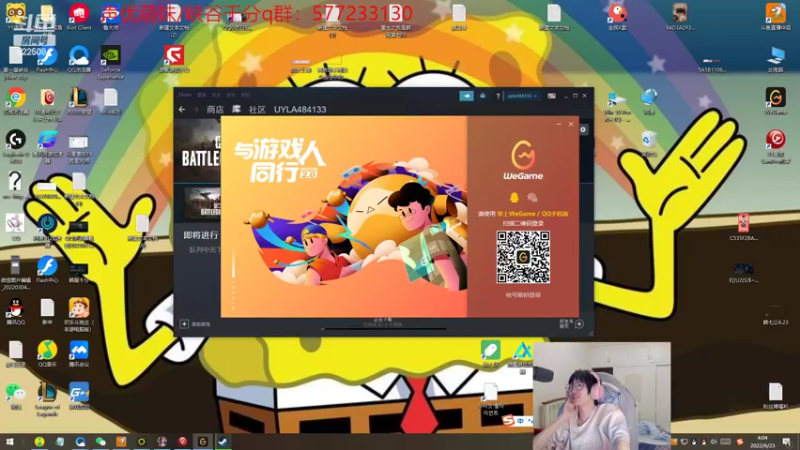Open the 社区 community tab in Steam
The image size is (800, 450).
point(257,110)
